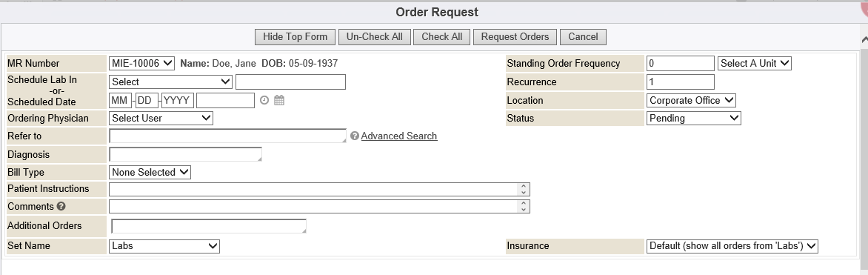Image resolution: width=868 pixels, height=275 pixels.
Task: Focus the Recurrence input field
Action: 681,82
